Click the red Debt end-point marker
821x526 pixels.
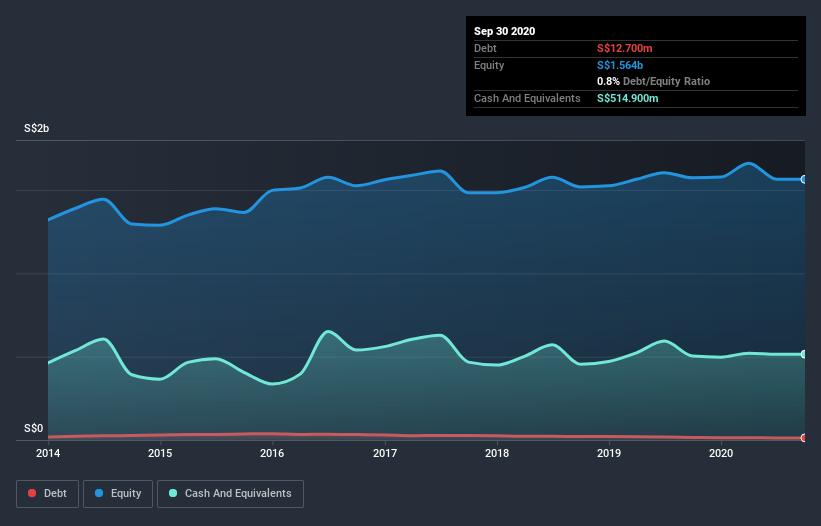(804, 438)
